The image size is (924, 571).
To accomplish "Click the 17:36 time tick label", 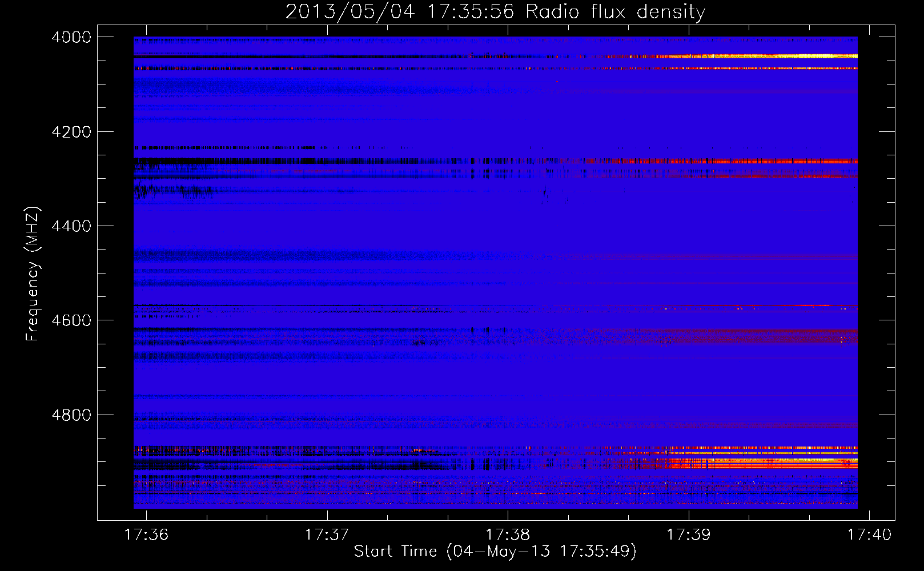I will click(146, 534).
